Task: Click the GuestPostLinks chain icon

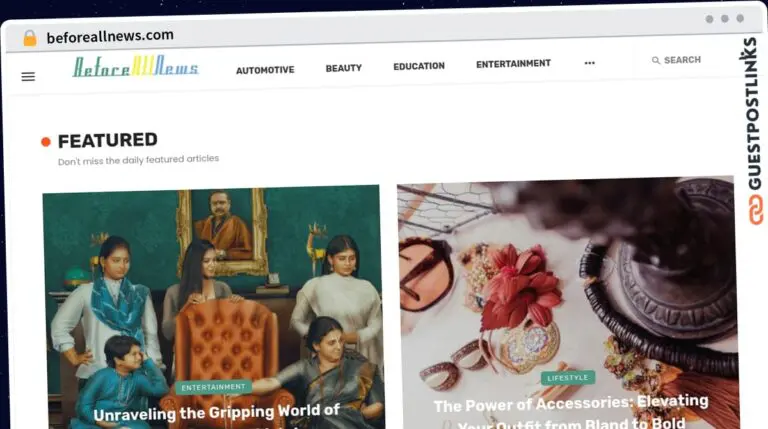Action: [756, 210]
